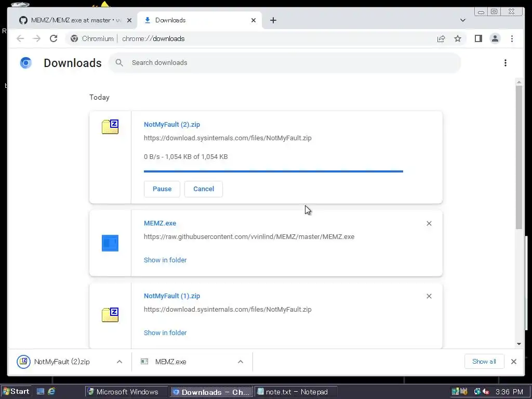Screen dimensions: 532x399
Task: Show NotMyFault (1).zip in folder
Action: (x=165, y=333)
